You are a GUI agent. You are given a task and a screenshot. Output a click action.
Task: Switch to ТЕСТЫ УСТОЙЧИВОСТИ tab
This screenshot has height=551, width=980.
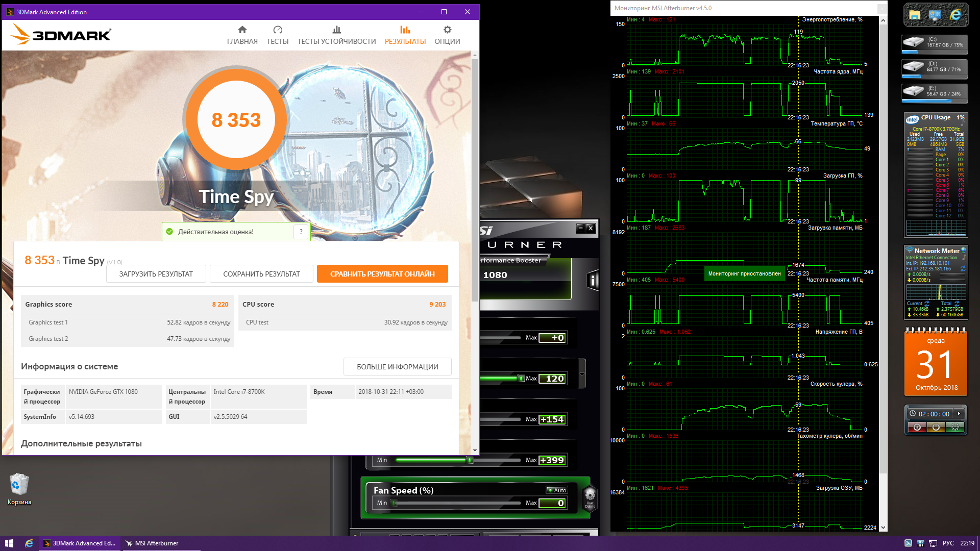coord(336,35)
